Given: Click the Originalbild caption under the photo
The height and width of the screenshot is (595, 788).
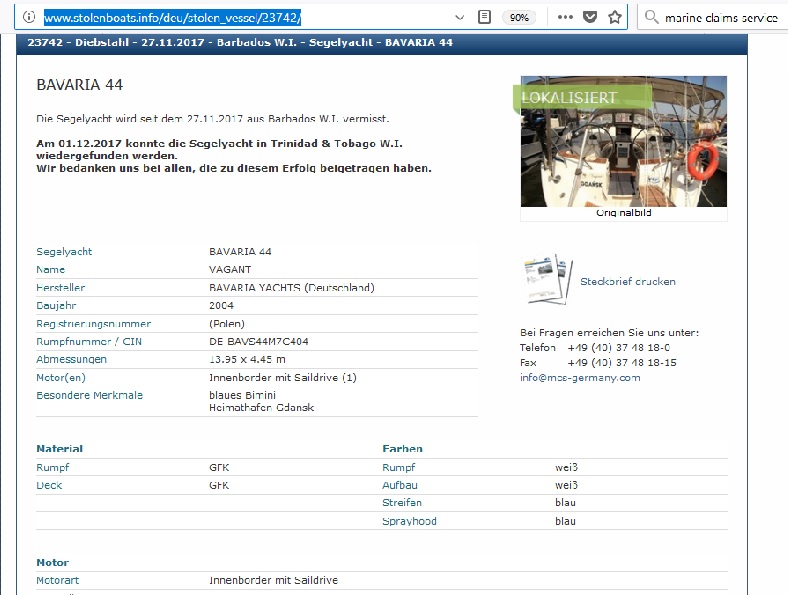Looking at the screenshot, I should point(624,213).
